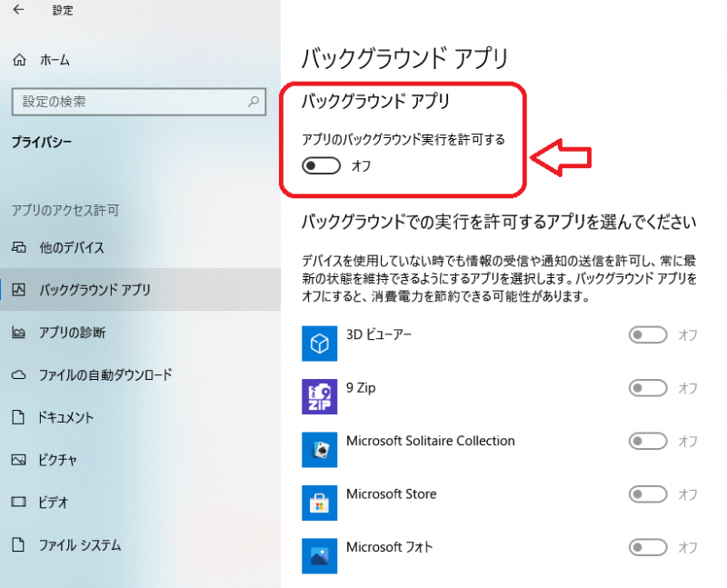Toggle background switch for Microsoft Solitaire Collection
The height and width of the screenshot is (588, 727).
coord(648,442)
